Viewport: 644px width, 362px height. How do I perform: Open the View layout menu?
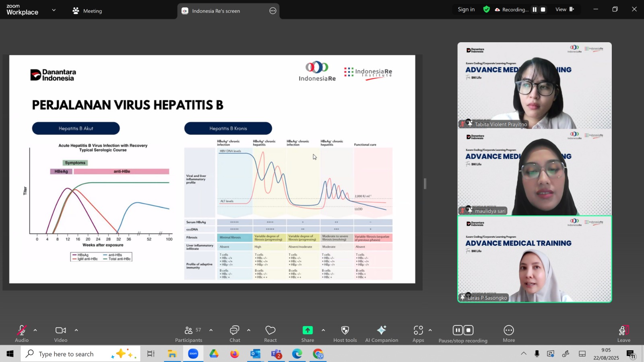coord(564,10)
